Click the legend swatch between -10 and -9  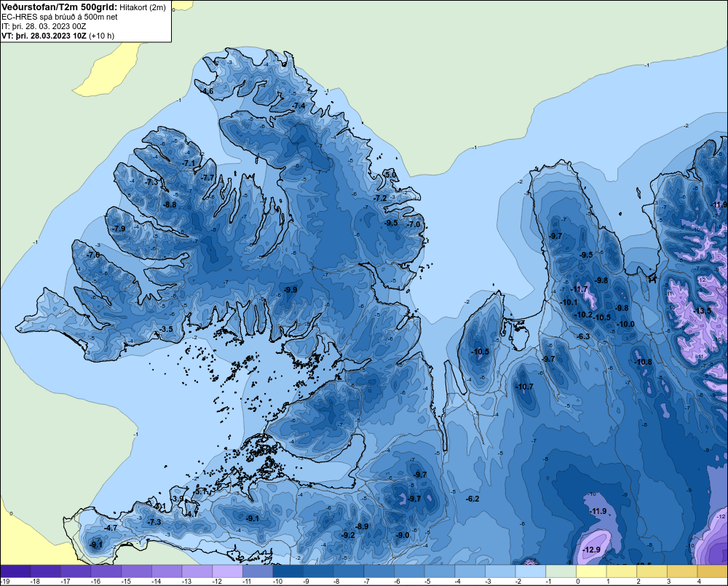[288, 571]
